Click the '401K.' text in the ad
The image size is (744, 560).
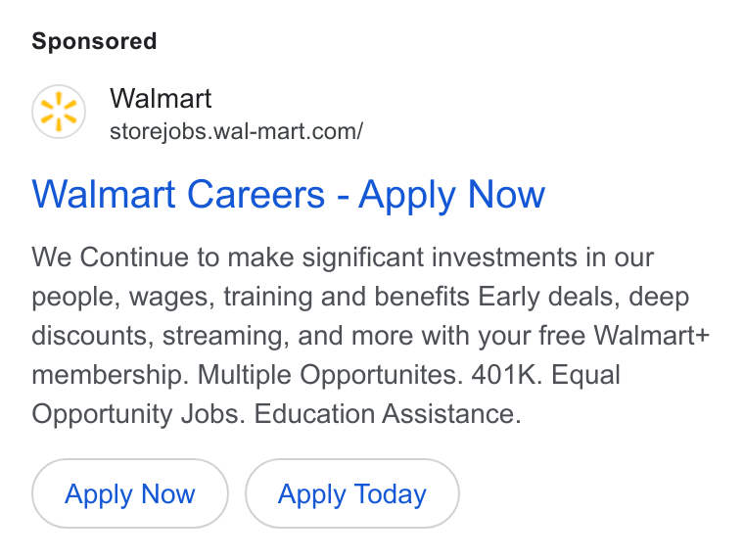pos(507,375)
